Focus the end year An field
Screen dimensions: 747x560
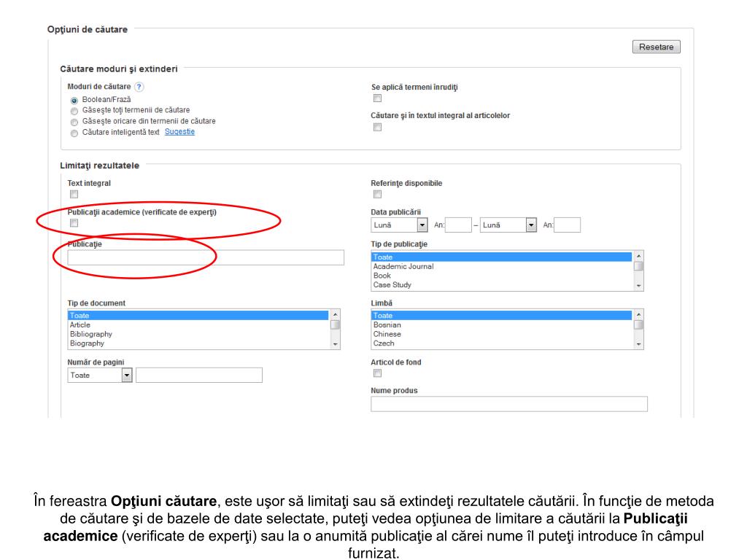(568, 225)
